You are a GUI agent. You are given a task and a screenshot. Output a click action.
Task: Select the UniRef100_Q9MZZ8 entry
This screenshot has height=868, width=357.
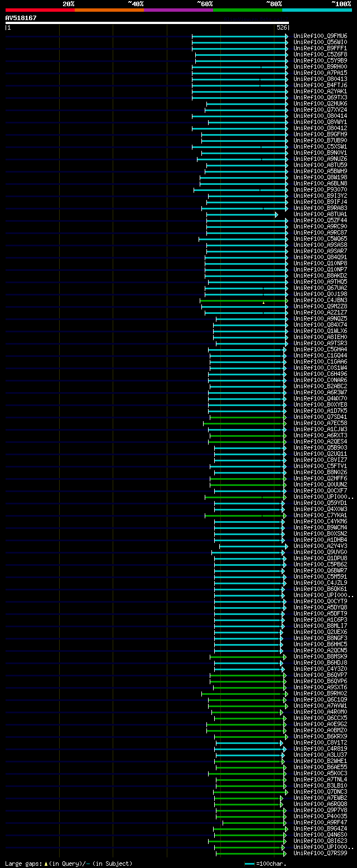point(320,307)
